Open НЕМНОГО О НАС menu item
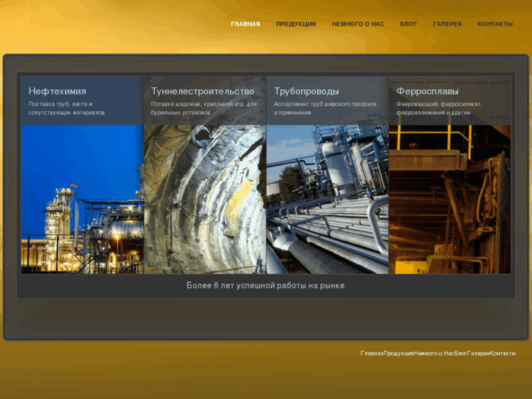The height and width of the screenshot is (399, 532). click(358, 24)
